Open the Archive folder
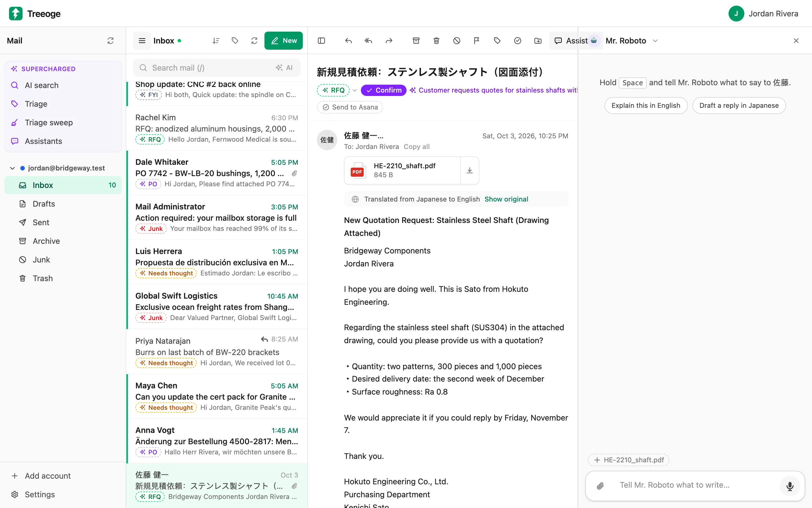This screenshot has width=812, height=508. (x=63, y=241)
